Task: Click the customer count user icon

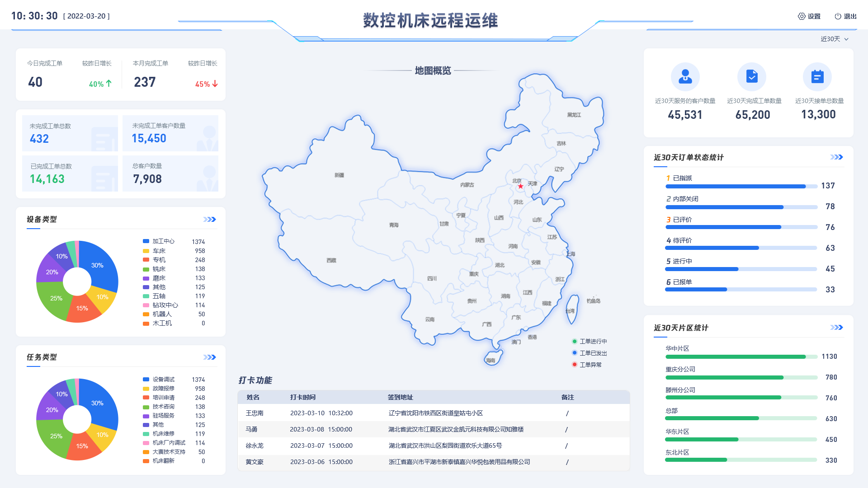Action: pos(685,76)
